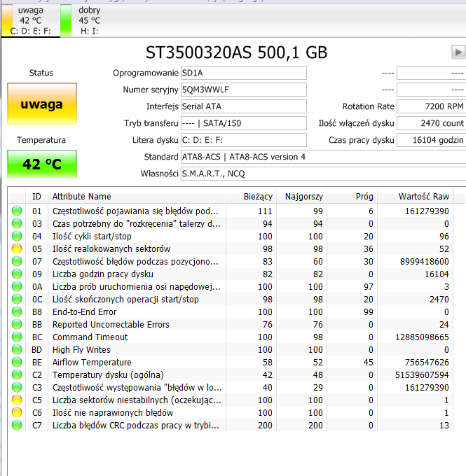Click ID cell C7
Screen dimensions: 466x476
(36, 426)
